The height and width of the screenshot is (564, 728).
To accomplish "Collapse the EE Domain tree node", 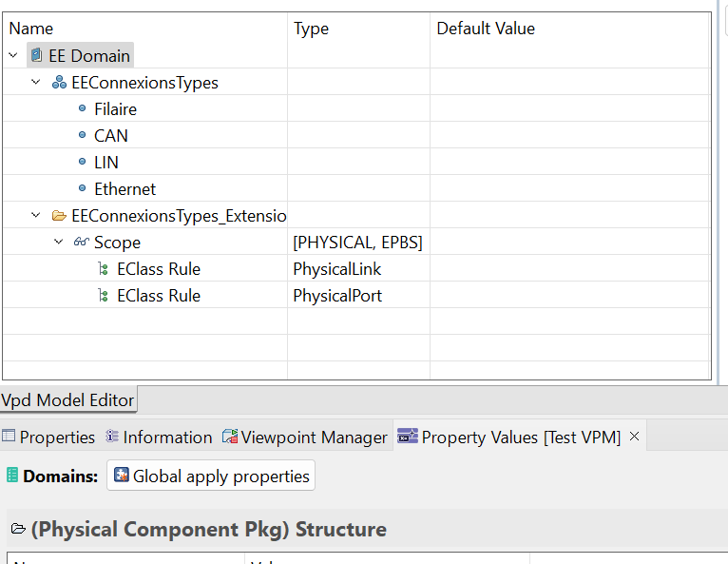I will pyautogui.click(x=13, y=56).
